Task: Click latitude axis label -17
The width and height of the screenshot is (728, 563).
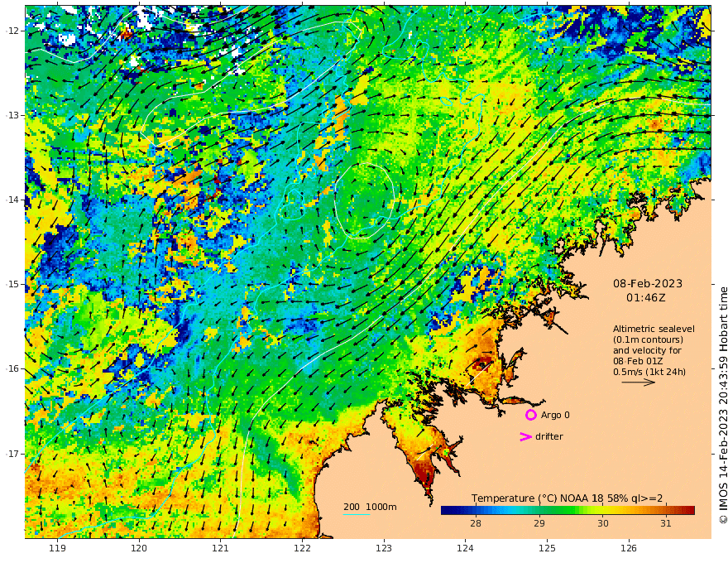Action: click(13, 454)
